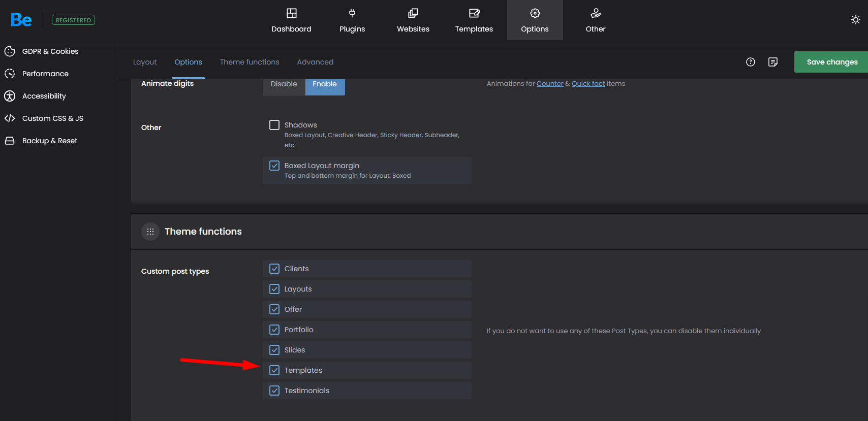Switch to the Layout tab

(145, 62)
